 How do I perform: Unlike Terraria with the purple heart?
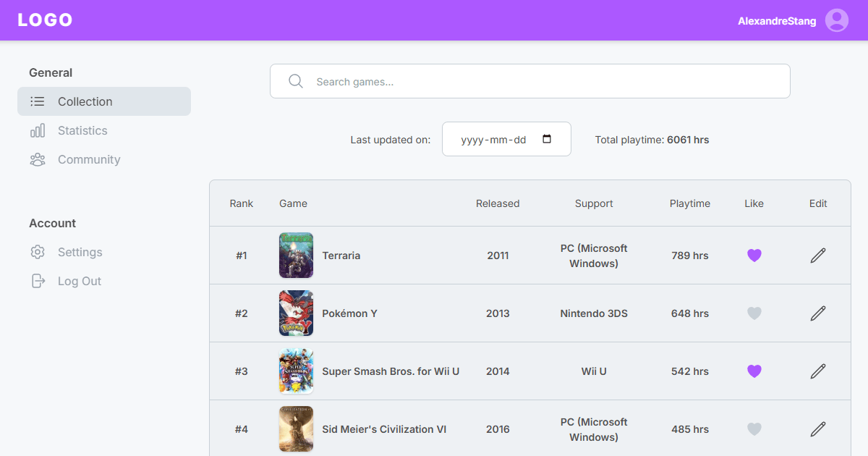754,256
